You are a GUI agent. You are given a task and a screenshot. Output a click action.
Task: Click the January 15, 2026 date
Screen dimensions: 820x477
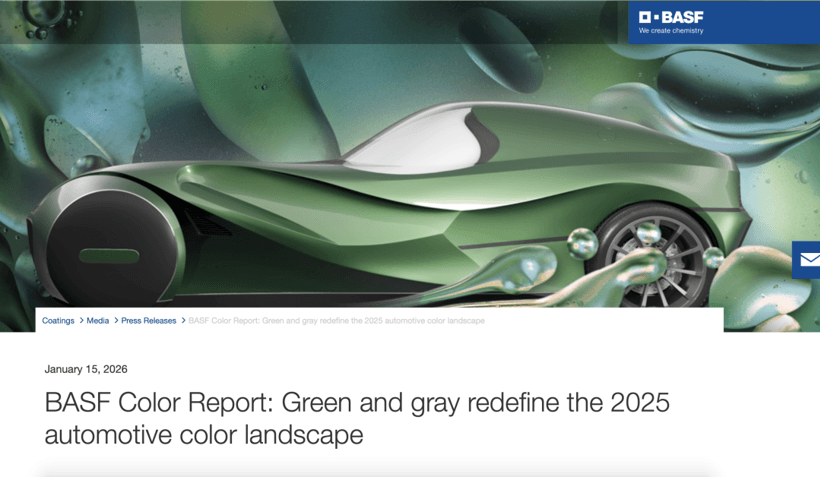click(86, 369)
